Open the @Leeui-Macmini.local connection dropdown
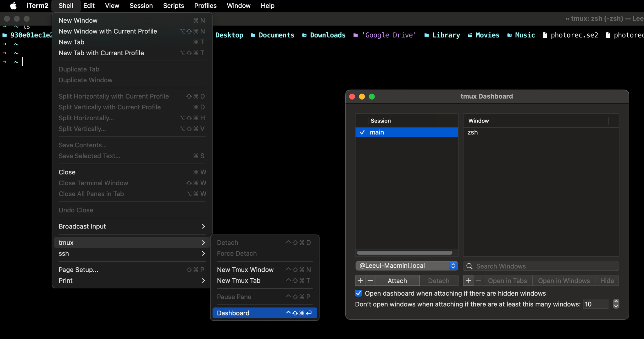The height and width of the screenshot is (339, 644). pos(407,266)
